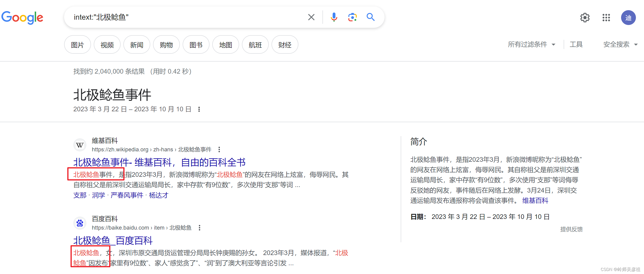Select the 财经 filter tab

[x=285, y=45]
